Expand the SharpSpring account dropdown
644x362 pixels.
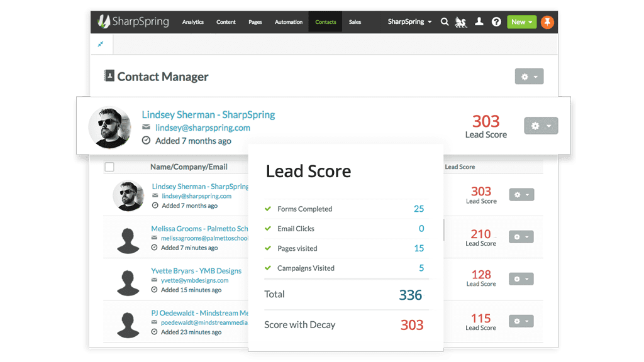pos(409,22)
